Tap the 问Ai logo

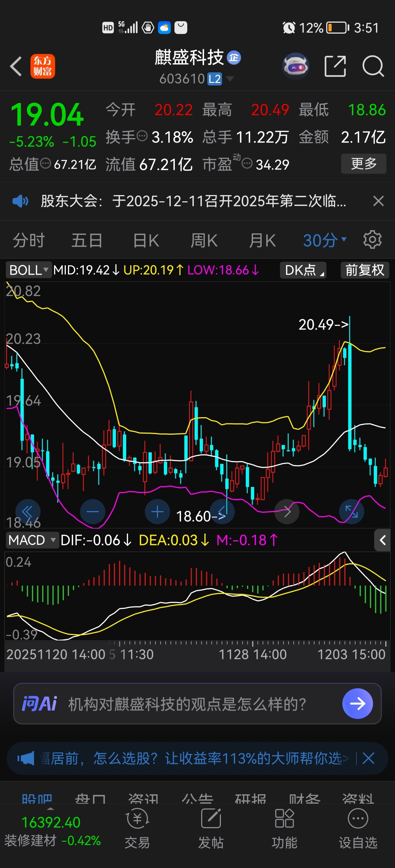coord(39,704)
